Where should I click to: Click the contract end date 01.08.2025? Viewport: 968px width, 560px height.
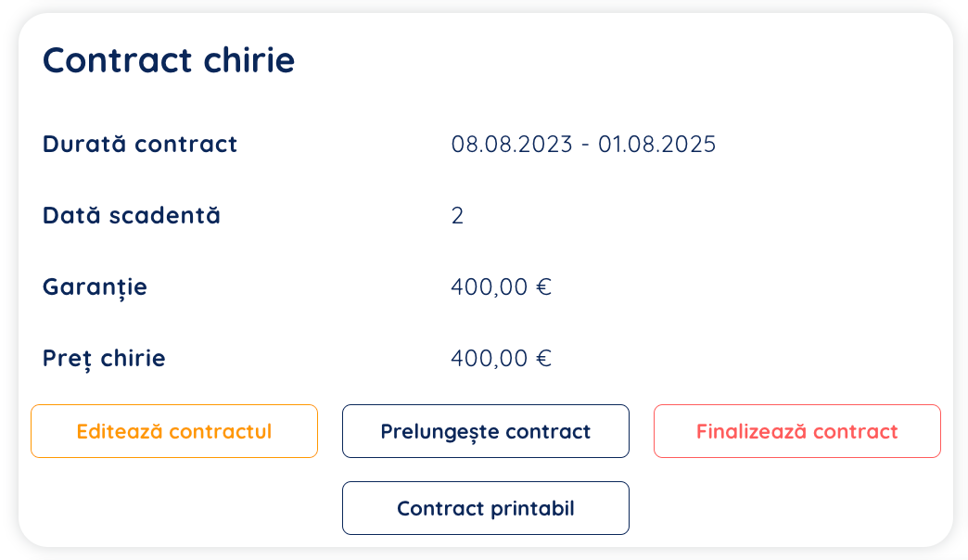coord(656,145)
